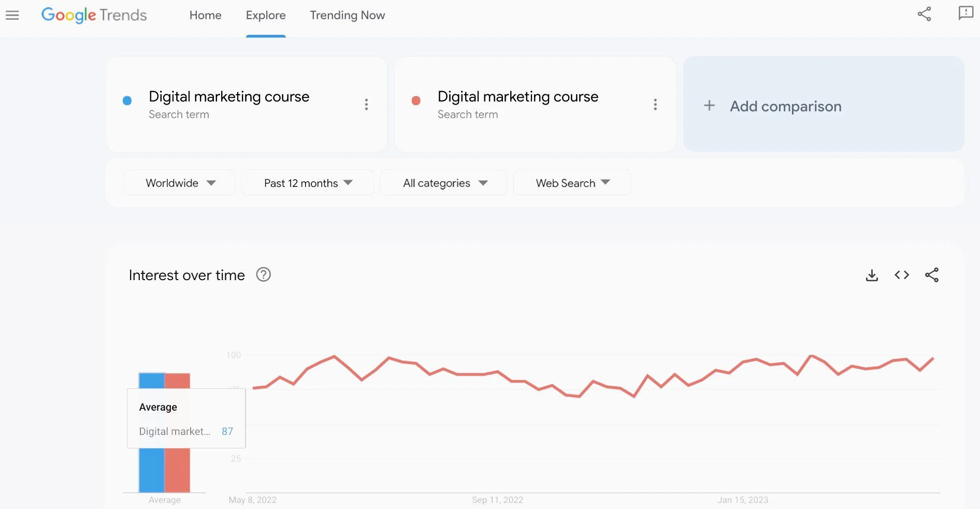Select the Explore tab
The image size is (980, 509).
coord(266,16)
